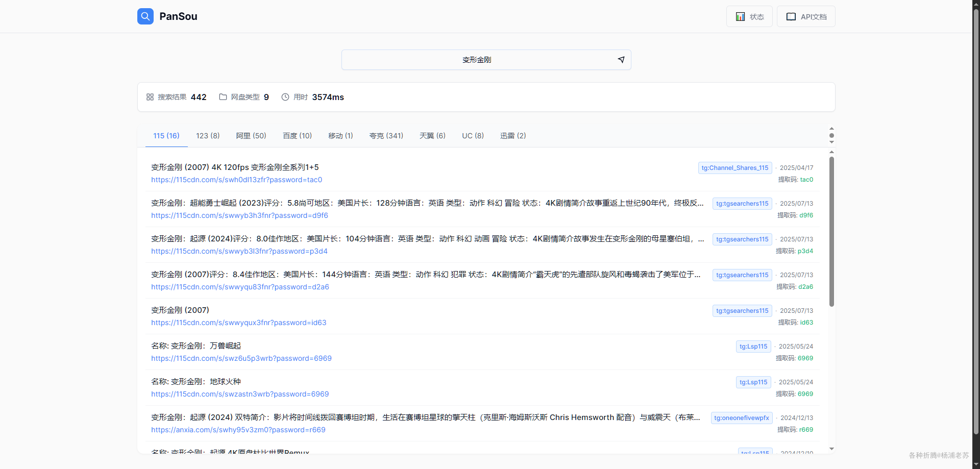Click the search results count 442

[x=199, y=97]
